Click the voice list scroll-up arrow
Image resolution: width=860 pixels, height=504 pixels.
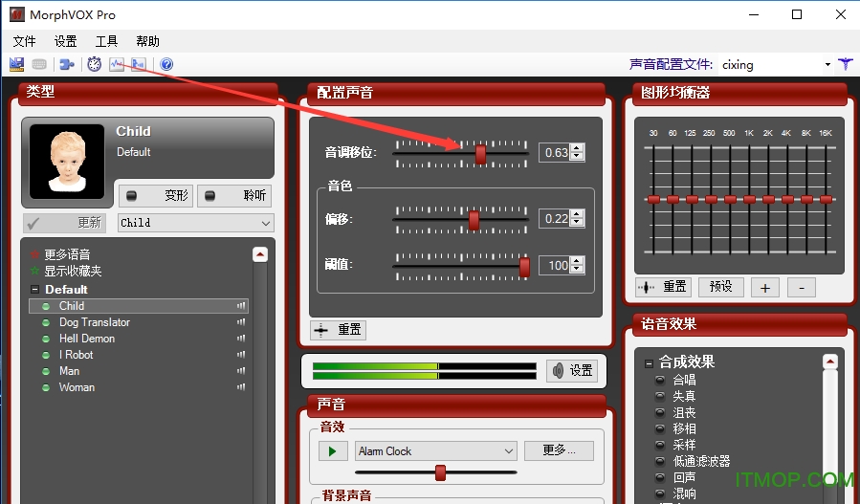260,254
